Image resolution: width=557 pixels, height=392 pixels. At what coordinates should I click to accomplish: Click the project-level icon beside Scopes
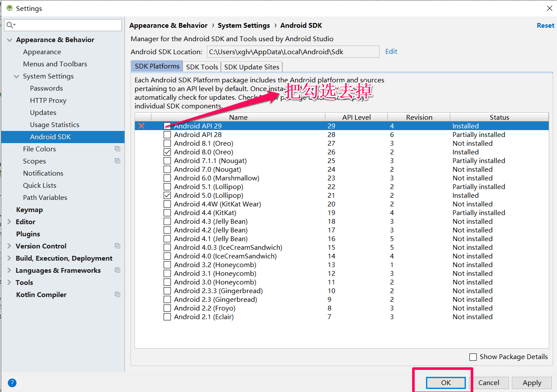click(x=117, y=161)
